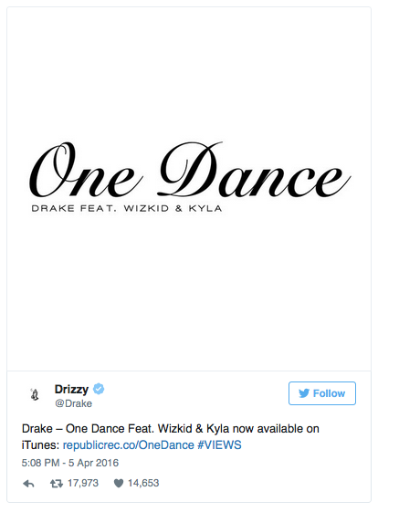Click the 5:08 PM - 5 Apr 2016 timestamp

click(70, 463)
